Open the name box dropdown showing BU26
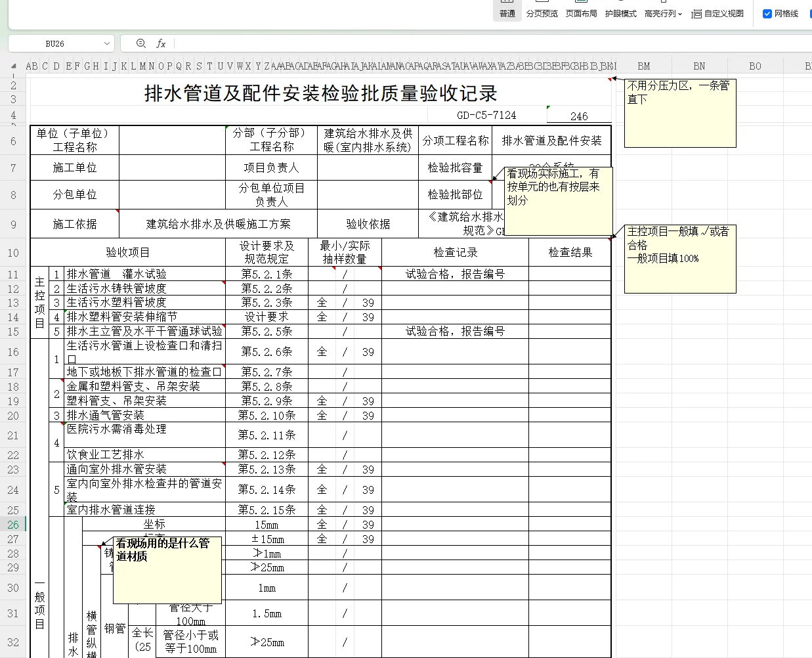This screenshot has width=812, height=658. [x=108, y=43]
